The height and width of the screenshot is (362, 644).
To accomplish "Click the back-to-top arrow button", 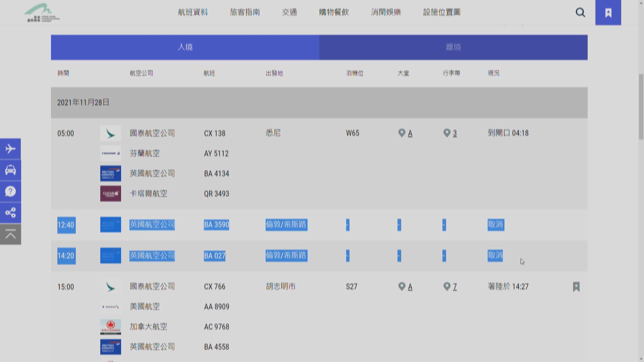I will [x=10, y=235].
